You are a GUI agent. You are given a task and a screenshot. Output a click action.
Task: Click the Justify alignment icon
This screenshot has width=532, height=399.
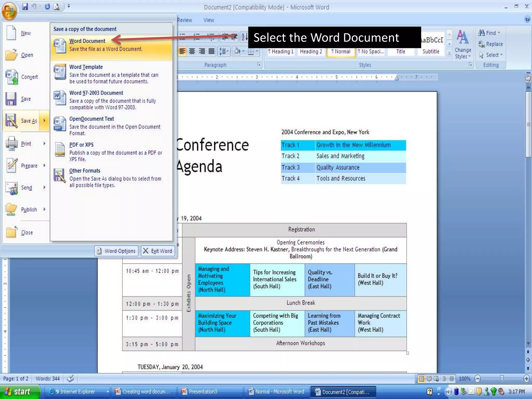212,51
